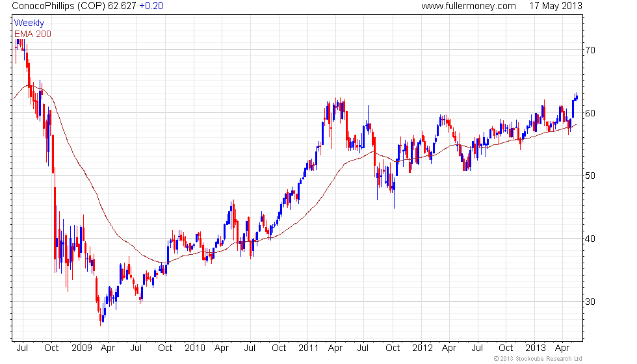Click the Apr label after 2013
637x364 pixels.
pos(562,348)
